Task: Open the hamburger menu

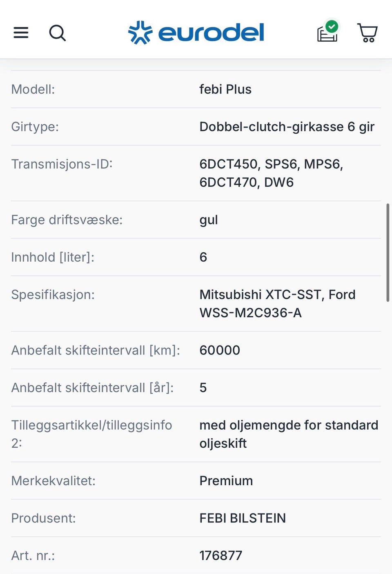Action: pos(21,33)
